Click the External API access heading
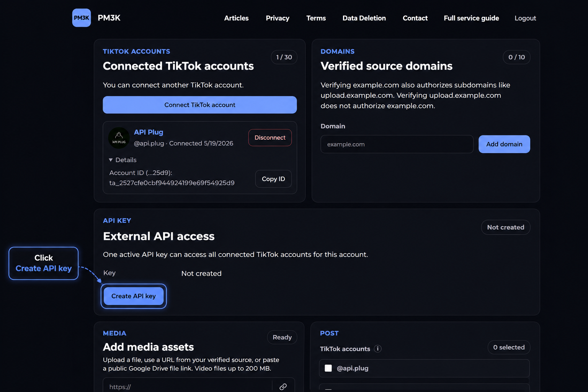 point(159,236)
